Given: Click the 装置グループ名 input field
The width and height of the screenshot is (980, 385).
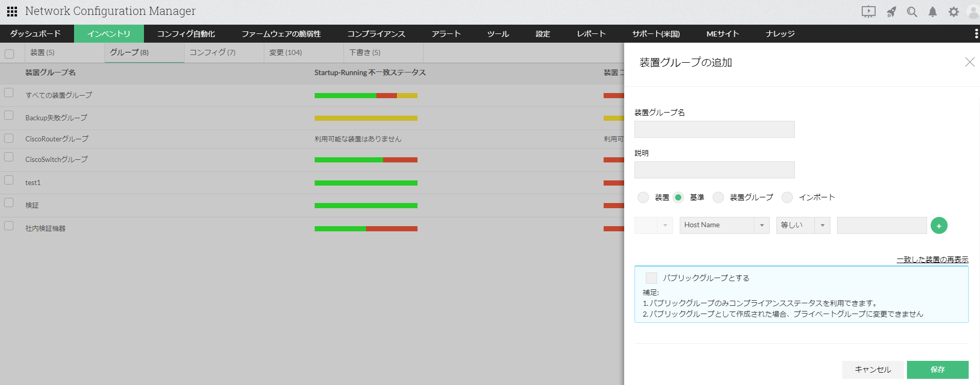Looking at the screenshot, I should coord(714,130).
